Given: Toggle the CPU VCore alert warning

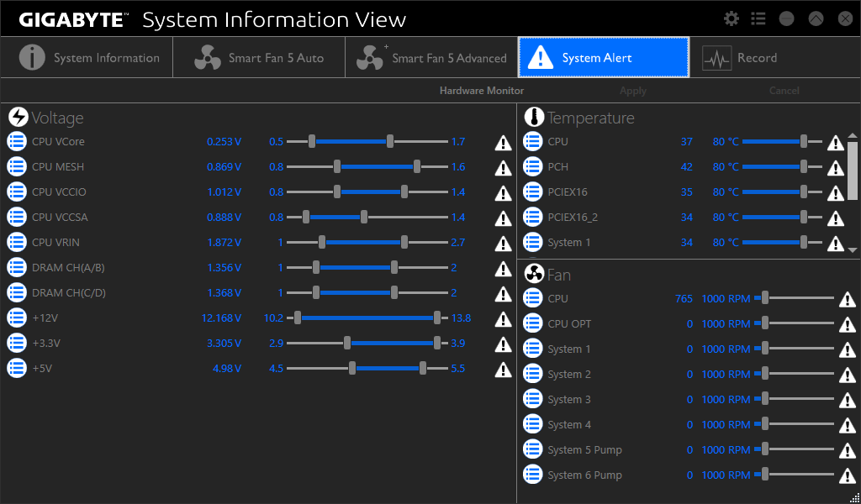Looking at the screenshot, I should coord(503,143).
